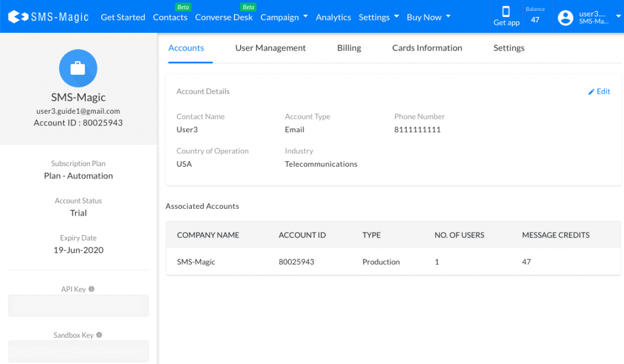Switch to the User Management tab
The image size is (624, 364).
pyautogui.click(x=271, y=47)
